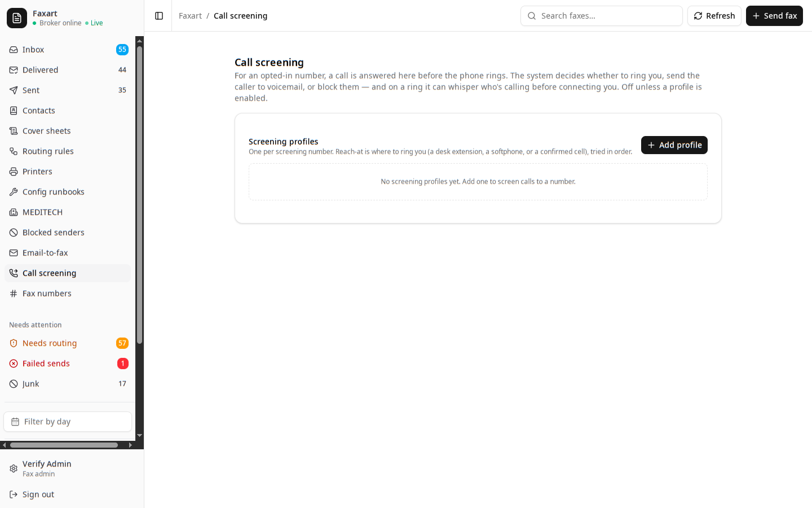
Task: Click the sidebar scroll-down arrow
Action: click(139, 436)
